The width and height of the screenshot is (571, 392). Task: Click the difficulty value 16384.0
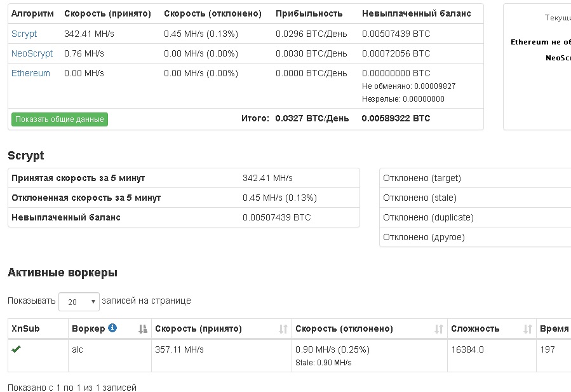(x=467, y=349)
